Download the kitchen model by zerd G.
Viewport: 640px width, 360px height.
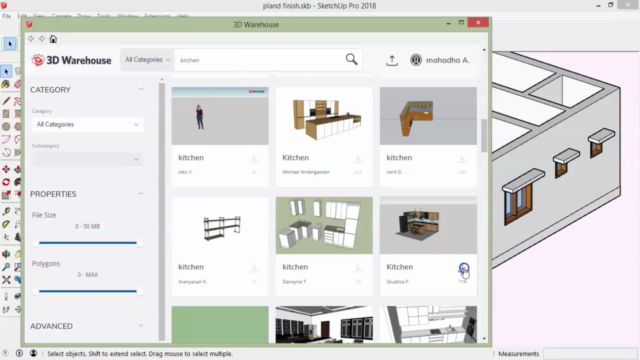pos(462,158)
